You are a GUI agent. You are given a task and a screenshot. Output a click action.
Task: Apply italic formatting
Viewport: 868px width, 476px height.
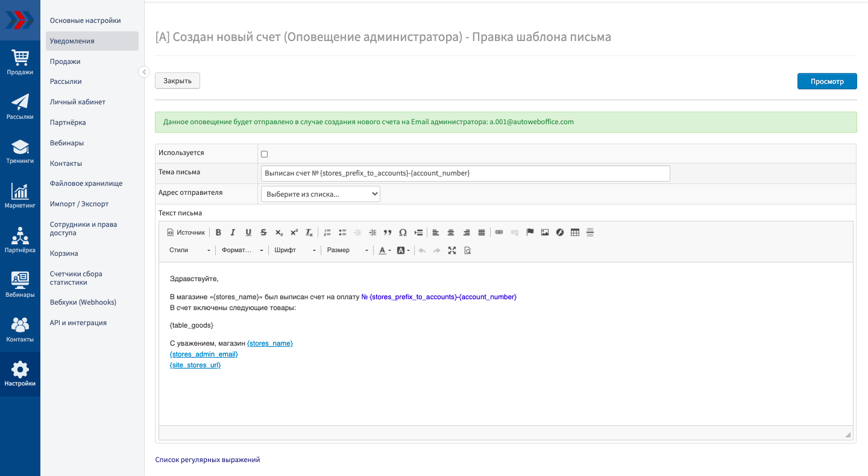(233, 232)
